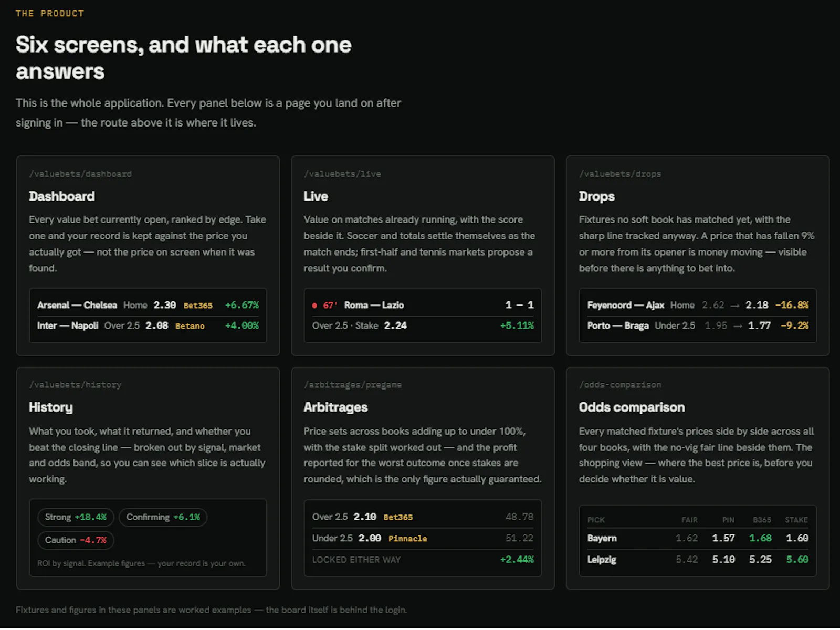Click the Over 2.5 · Stake 2.24 line
Screen dimensions: 840x630
click(360, 325)
